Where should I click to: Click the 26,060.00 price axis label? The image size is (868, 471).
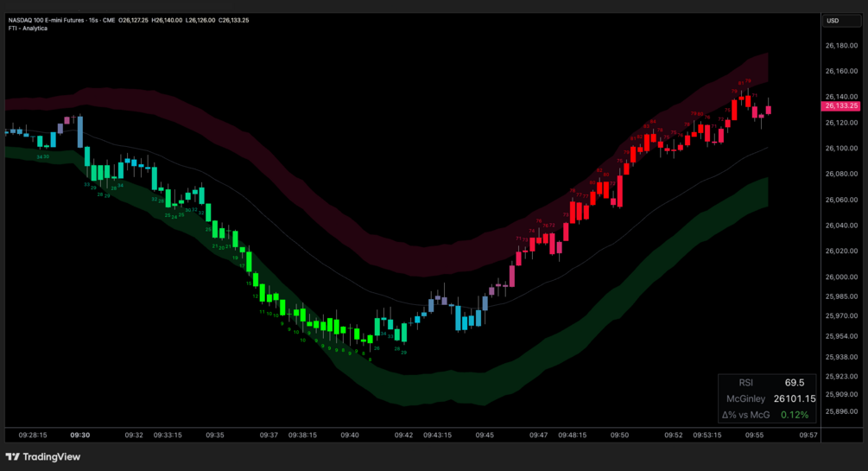coord(841,200)
